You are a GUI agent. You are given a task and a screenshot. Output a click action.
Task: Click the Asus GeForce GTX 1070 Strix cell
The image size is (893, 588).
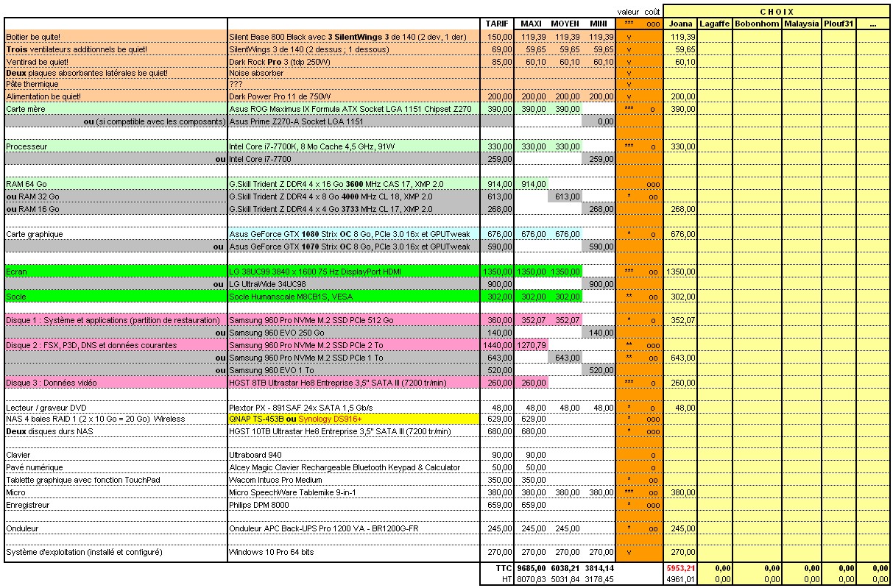(x=353, y=247)
